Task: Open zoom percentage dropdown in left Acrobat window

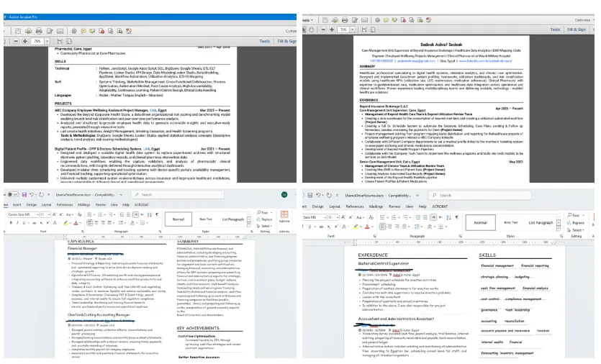Action: point(48,41)
